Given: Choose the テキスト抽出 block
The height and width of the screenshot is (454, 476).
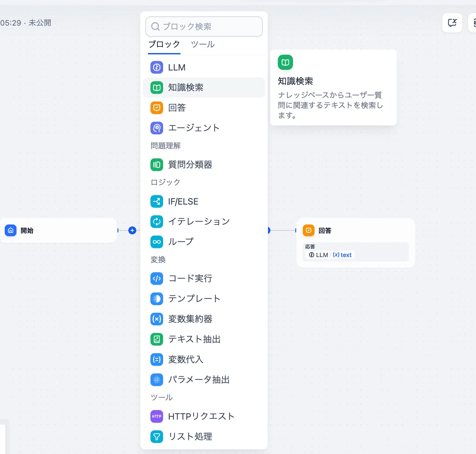Looking at the screenshot, I should coord(204,339).
